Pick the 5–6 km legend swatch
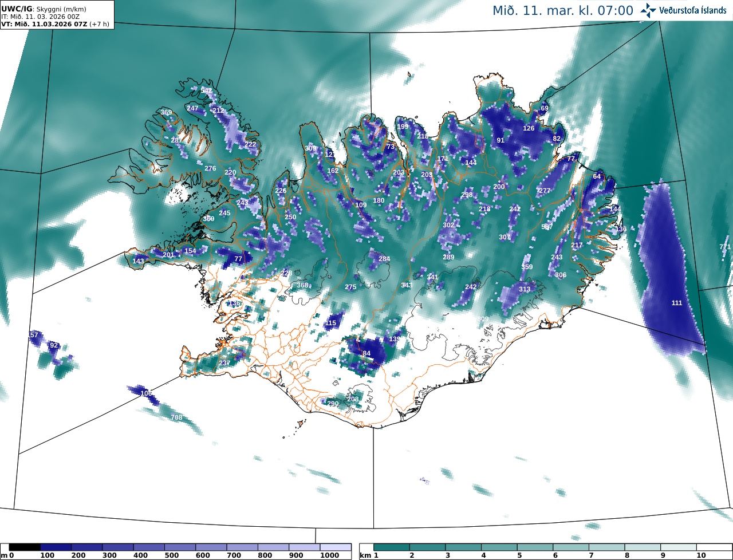This screenshot has height=560, width=733. coord(535,547)
